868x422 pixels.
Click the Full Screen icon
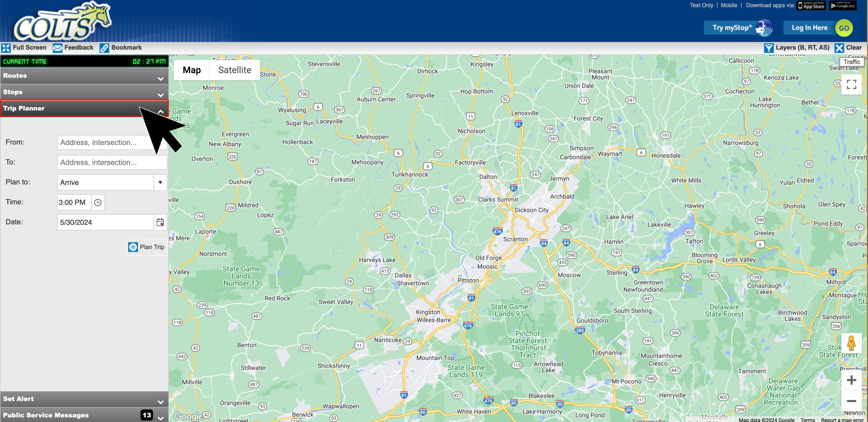coord(5,47)
